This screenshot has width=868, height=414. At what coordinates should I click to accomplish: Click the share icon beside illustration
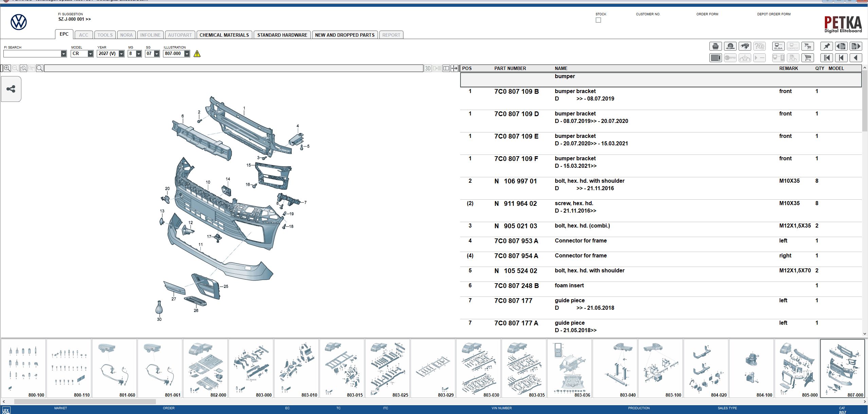coord(11,89)
